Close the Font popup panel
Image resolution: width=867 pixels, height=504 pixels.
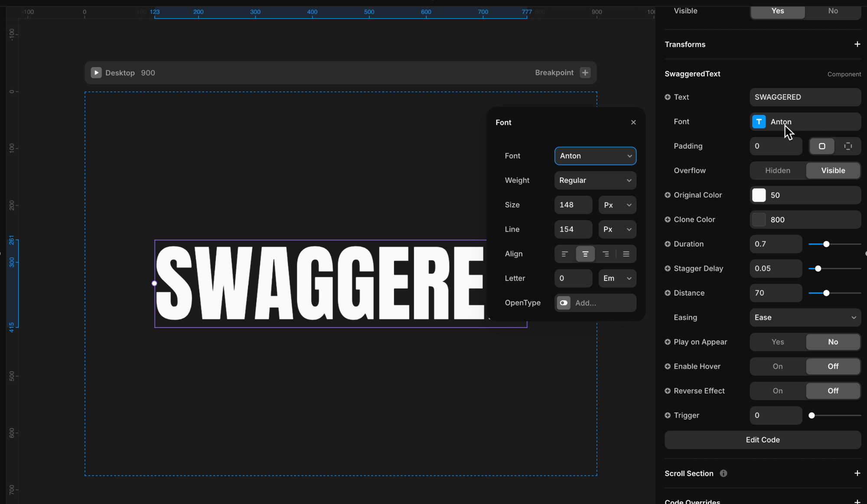(633, 122)
